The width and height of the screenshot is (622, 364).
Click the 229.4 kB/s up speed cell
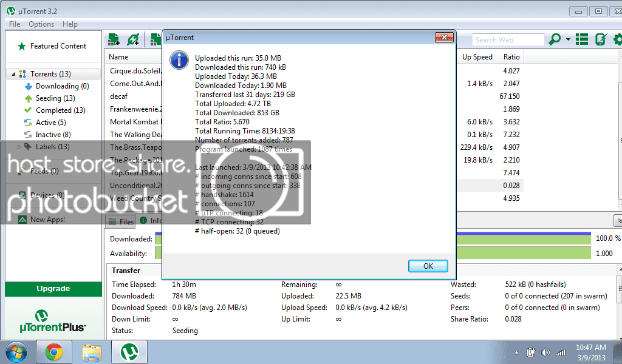(476, 147)
